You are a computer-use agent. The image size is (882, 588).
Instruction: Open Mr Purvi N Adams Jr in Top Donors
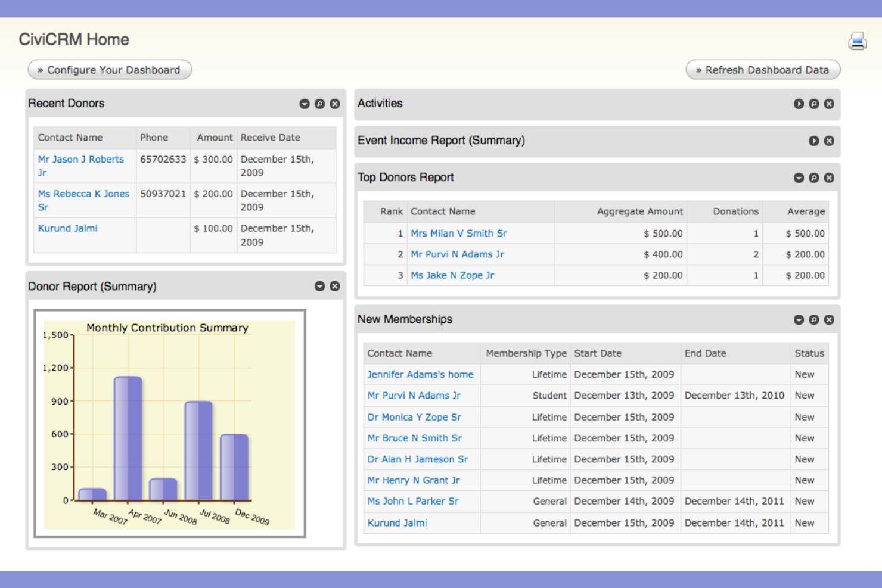(x=457, y=254)
